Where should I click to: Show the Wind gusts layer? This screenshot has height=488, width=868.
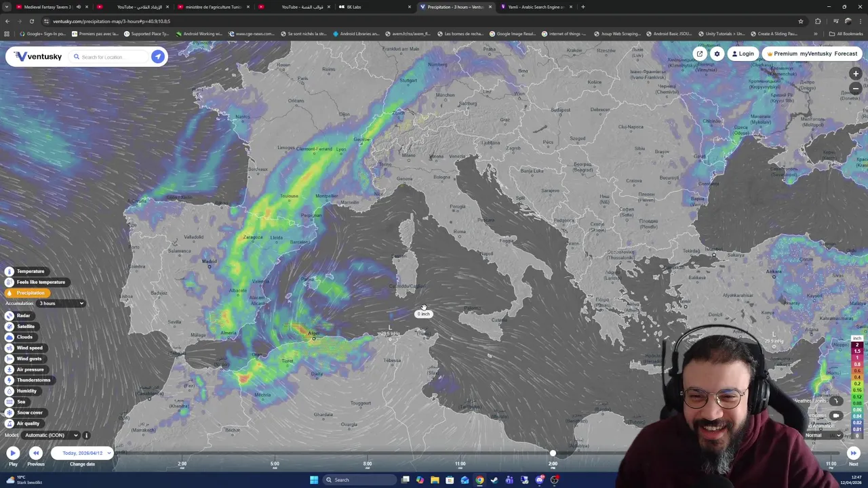coord(24,359)
